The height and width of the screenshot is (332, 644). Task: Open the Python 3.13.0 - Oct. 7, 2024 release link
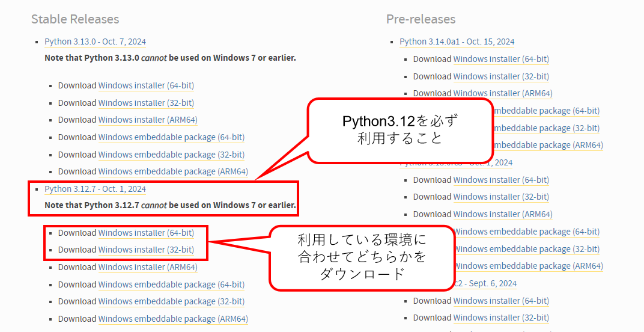pos(96,41)
